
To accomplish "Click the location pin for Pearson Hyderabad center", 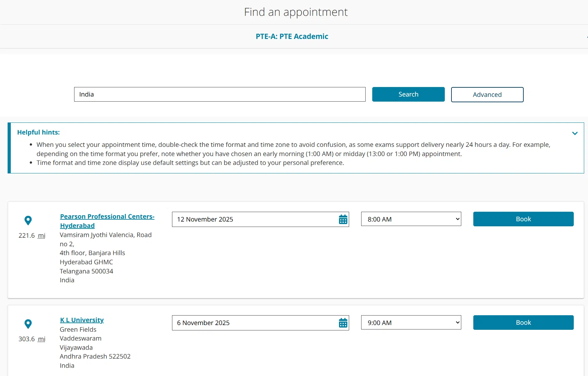I will tap(28, 220).
